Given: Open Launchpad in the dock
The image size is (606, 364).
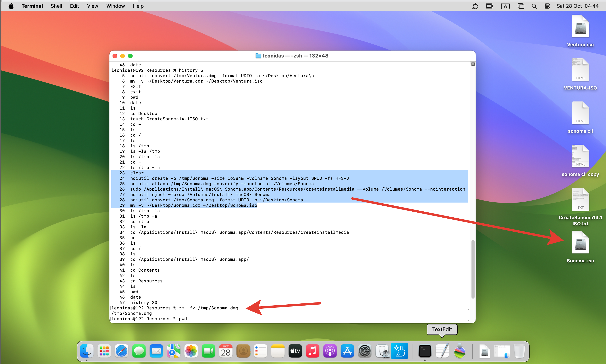Looking at the screenshot, I should [x=104, y=351].
